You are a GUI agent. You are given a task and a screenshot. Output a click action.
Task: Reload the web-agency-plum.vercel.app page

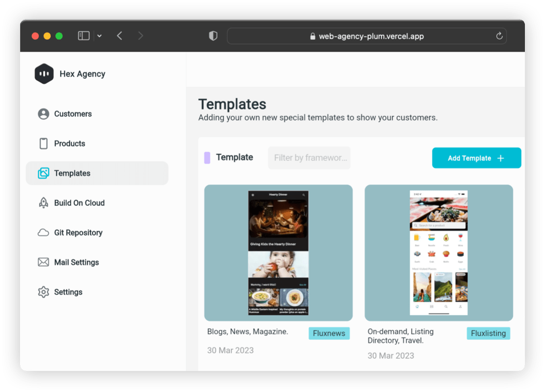[499, 36]
